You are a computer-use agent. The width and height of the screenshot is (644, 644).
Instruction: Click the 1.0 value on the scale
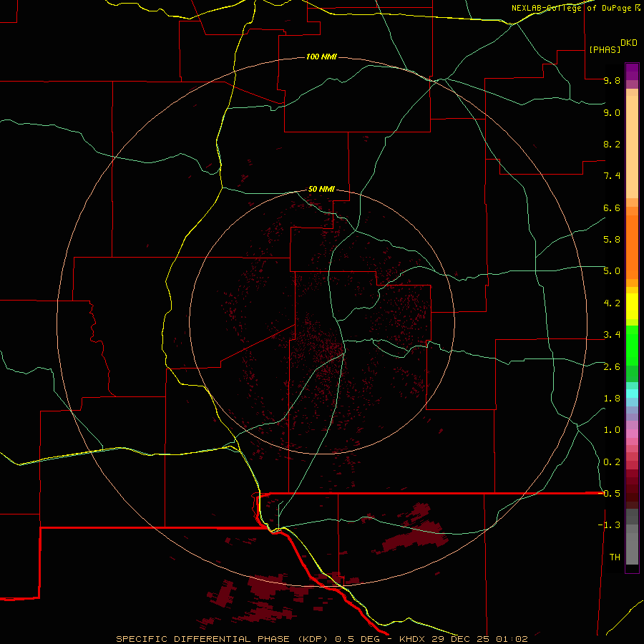tap(612, 429)
